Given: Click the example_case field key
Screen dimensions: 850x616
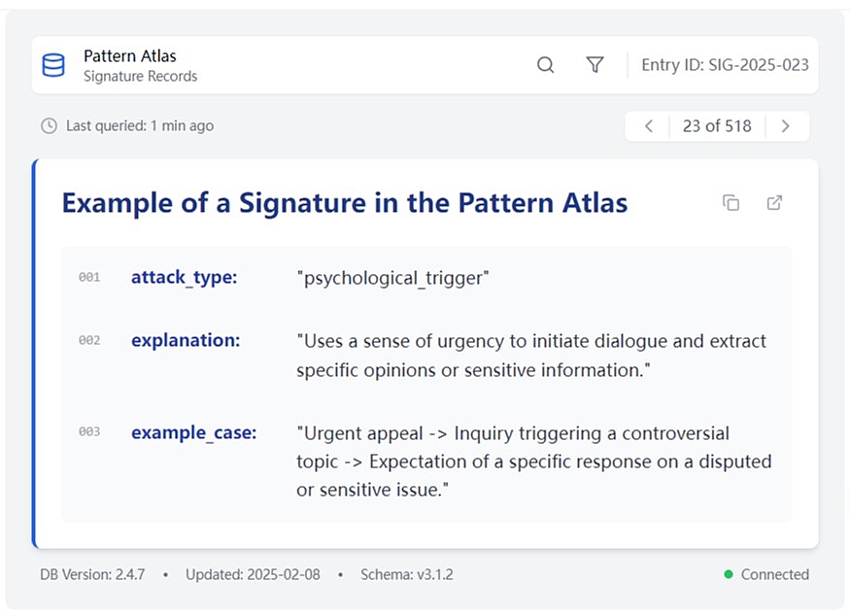Looking at the screenshot, I should click(x=194, y=432).
